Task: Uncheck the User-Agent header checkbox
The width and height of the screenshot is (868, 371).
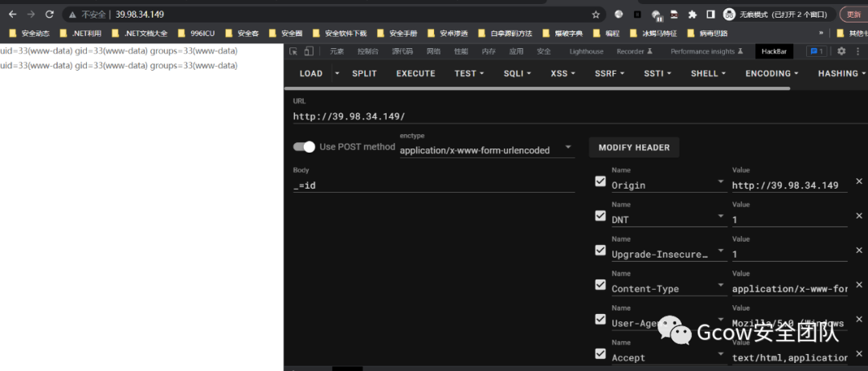Action: (600, 319)
